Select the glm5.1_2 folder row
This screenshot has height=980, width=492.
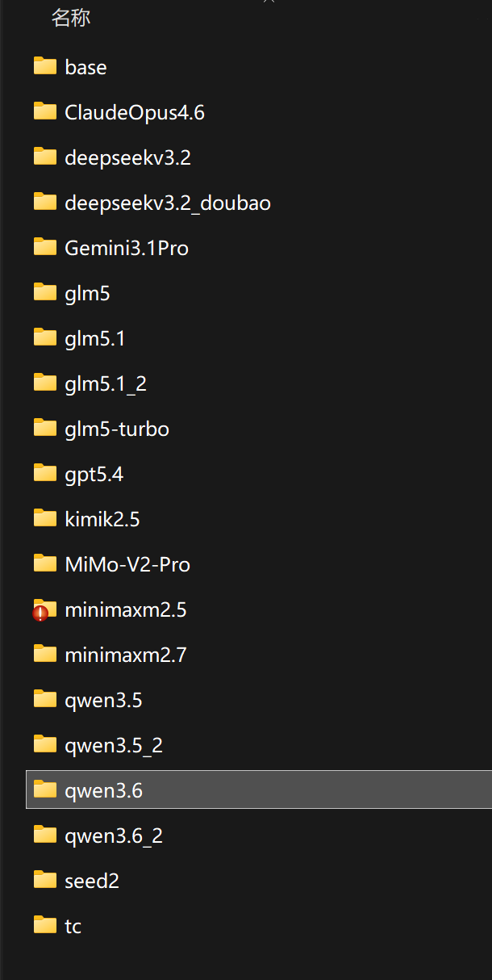pos(259,383)
